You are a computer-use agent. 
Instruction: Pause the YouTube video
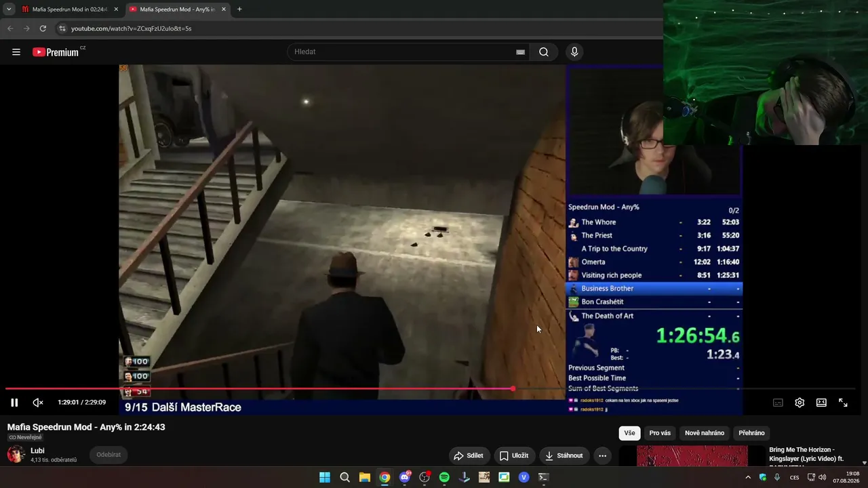(14, 403)
